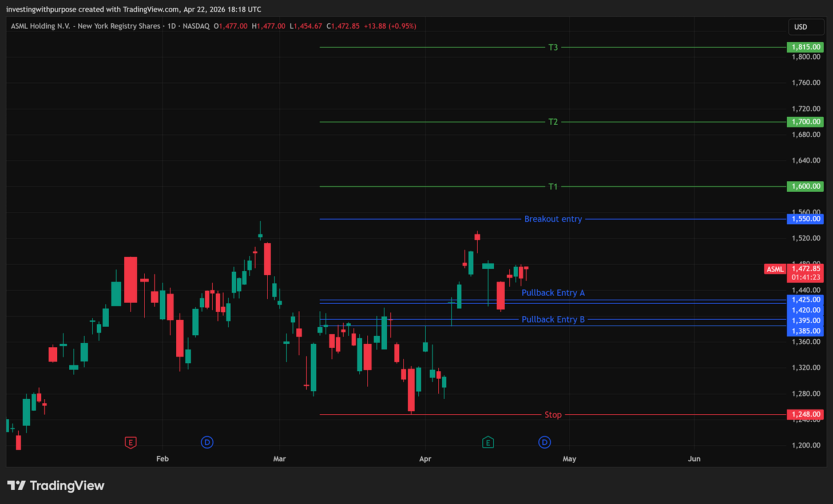This screenshot has width=833, height=504.
Task: Click the countdown timer 01:41:23
Action: 806,277
